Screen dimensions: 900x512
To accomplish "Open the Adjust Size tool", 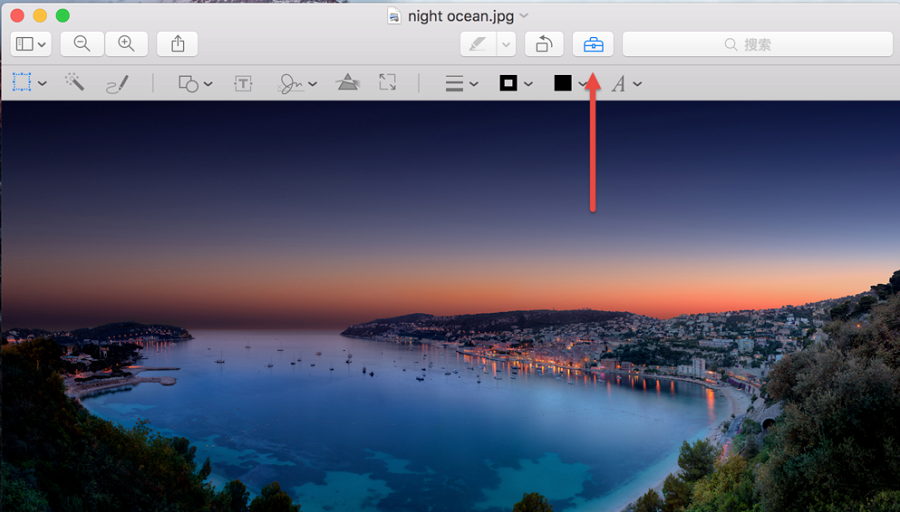I will tap(387, 82).
